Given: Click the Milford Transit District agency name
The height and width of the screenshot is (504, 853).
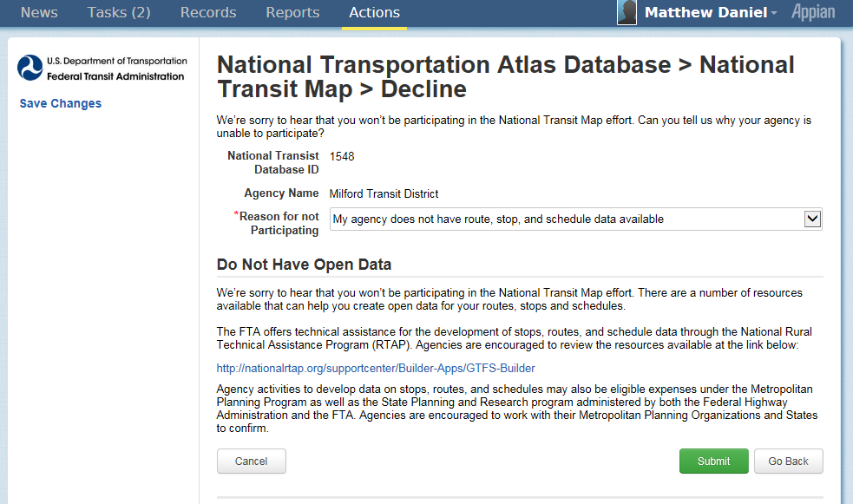Looking at the screenshot, I should [384, 193].
